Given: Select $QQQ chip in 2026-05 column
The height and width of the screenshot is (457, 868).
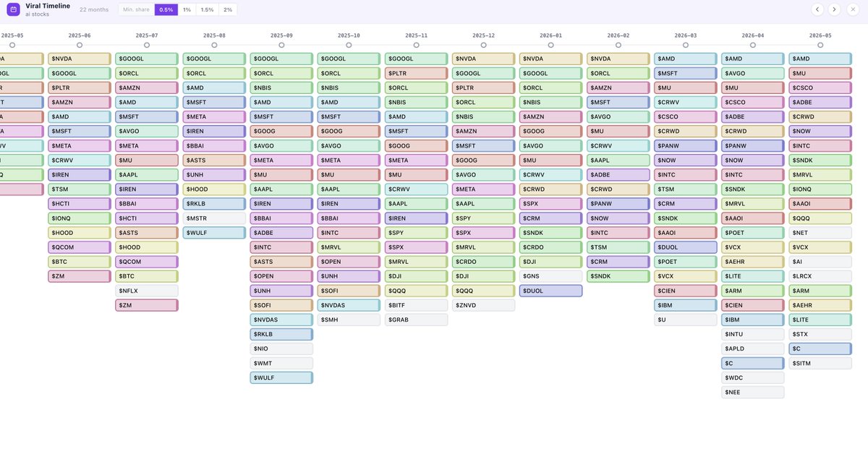Looking at the screenshot, I should click(x=820, y=218).
